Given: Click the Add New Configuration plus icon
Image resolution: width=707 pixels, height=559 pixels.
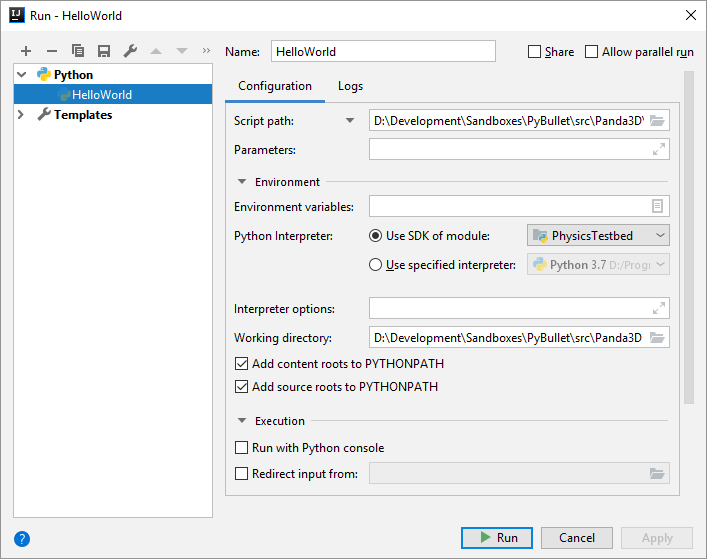Looking at the screenshot, I should pyautogui.click(x=26, y=51).
